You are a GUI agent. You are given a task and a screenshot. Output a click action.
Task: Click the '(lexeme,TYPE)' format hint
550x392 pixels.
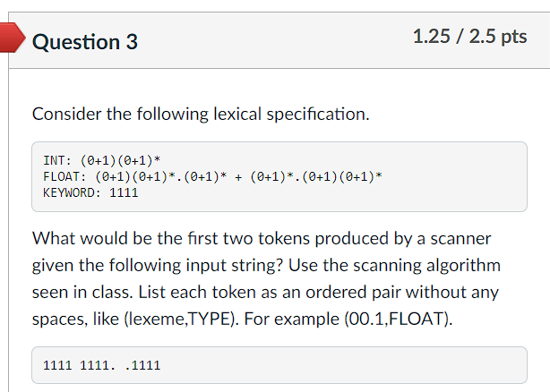179,320
